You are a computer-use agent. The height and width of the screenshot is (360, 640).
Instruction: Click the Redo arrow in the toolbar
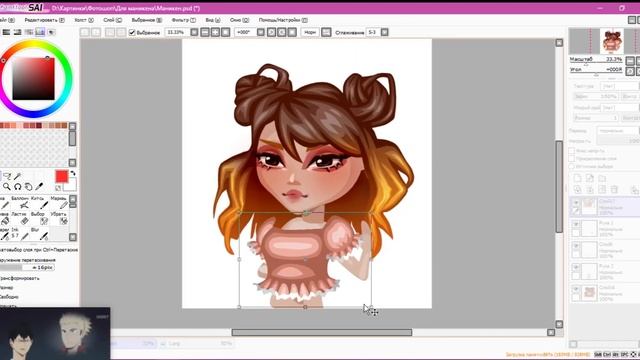point(96,32)
